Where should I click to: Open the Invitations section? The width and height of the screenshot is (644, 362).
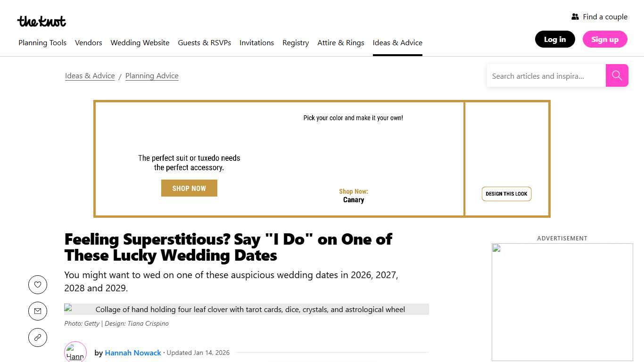[x=256, y=42]
